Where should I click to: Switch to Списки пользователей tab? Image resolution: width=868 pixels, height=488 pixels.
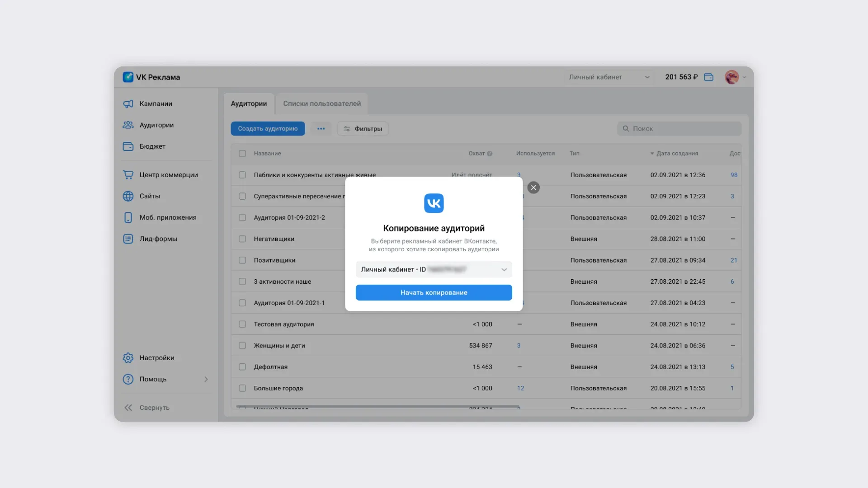click(x=322, y=104)
